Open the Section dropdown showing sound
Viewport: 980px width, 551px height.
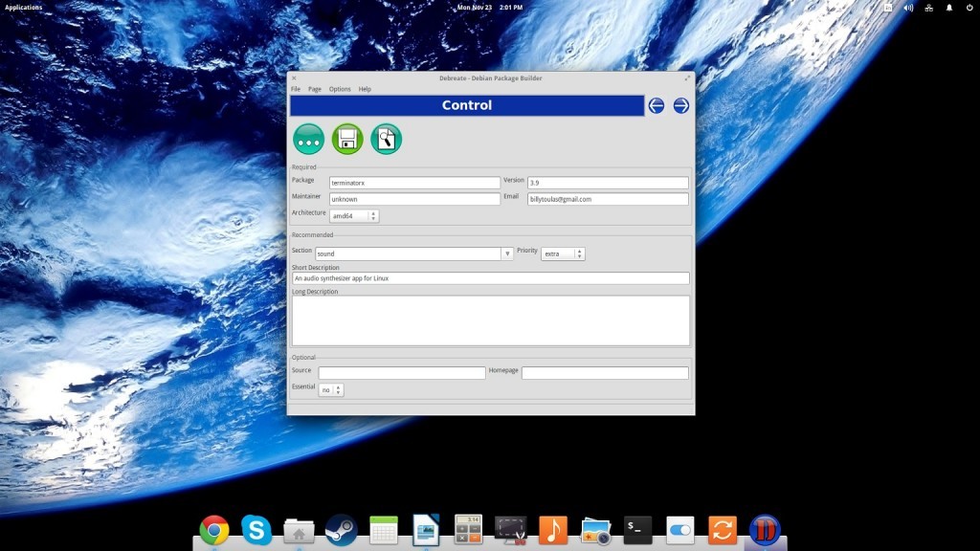(414, 253)
